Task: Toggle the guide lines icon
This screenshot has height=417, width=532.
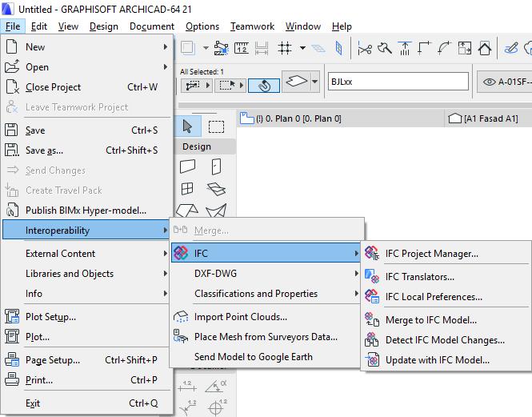Action: pos(222,48)
